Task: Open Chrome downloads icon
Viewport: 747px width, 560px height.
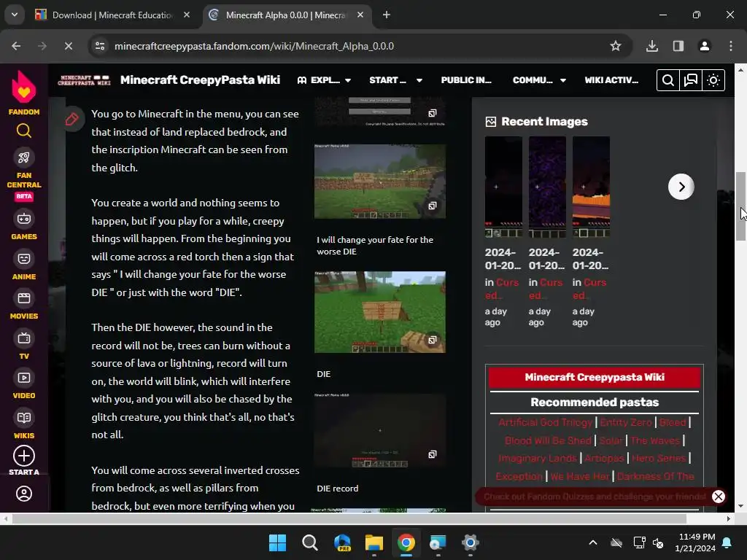Action: click(x=652, y=46)
